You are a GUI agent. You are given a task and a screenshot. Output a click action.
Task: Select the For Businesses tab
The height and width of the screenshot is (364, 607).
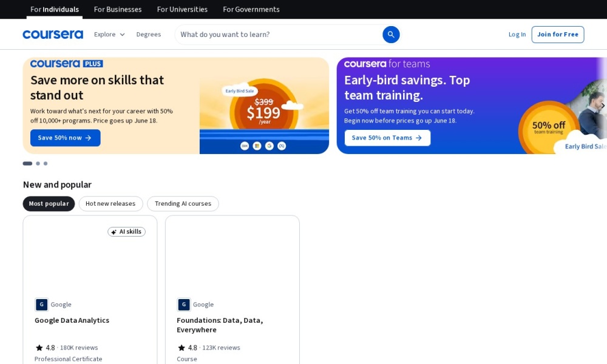click(118, 9)
